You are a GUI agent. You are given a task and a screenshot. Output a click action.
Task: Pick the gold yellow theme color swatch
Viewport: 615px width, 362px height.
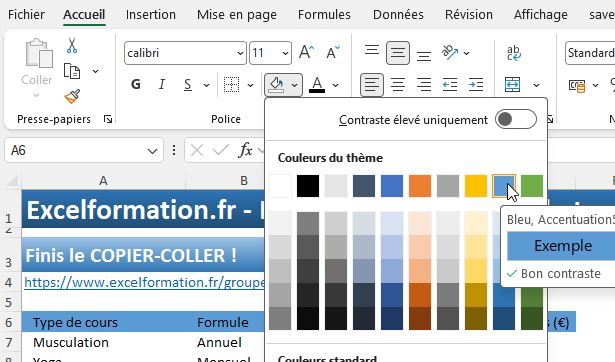point(476,186)
